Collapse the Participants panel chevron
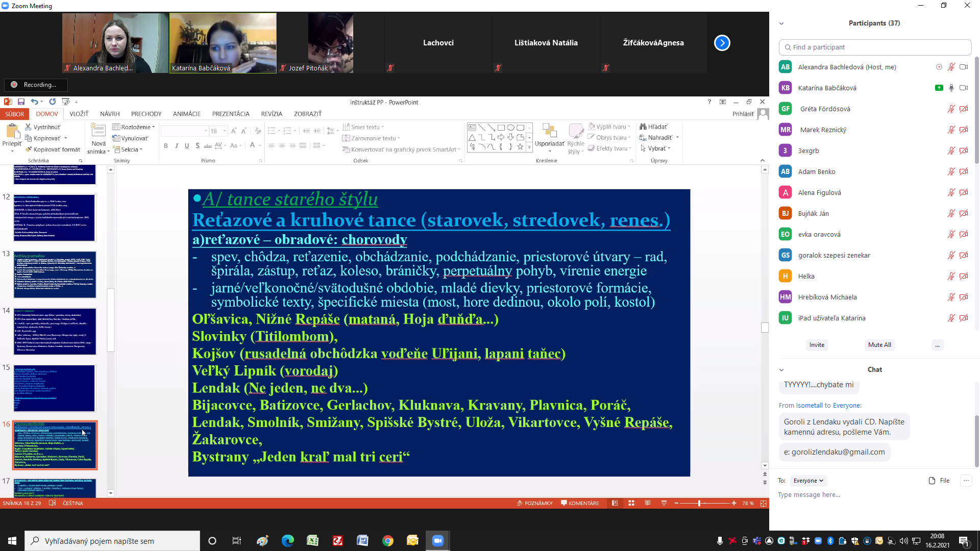980x551 pixels. [x=781, y=23]
